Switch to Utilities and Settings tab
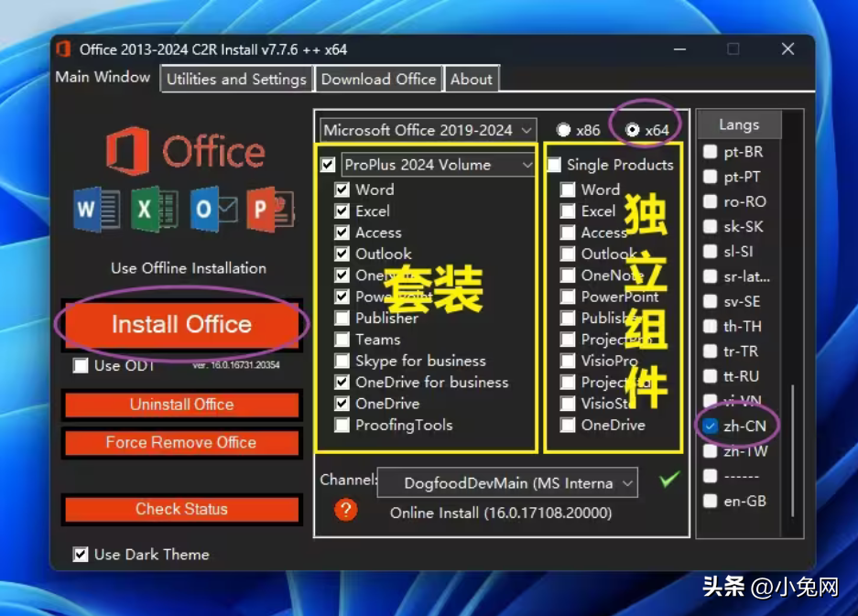Viewport: 858px width, 616px height. pyautogui.click(x=236, y=80)
